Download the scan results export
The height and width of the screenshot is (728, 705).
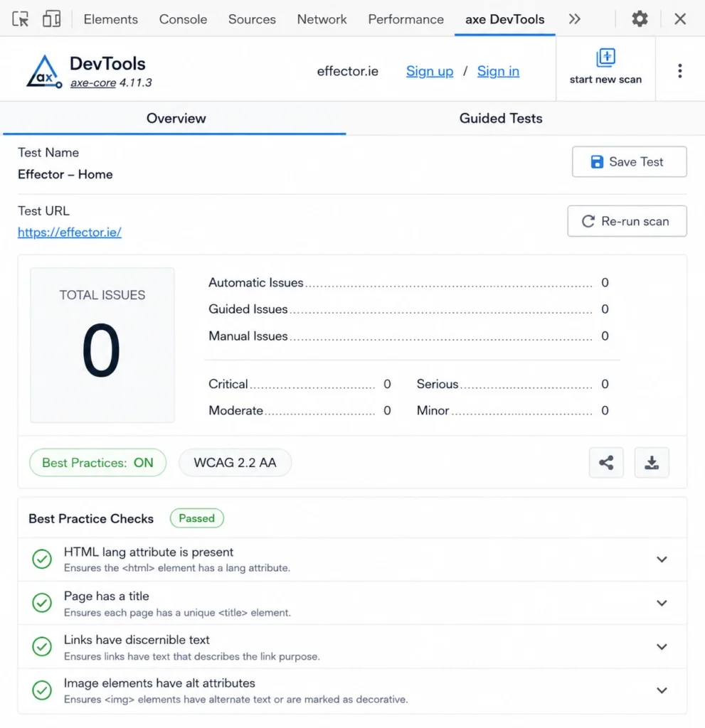[x=652, y=462]
